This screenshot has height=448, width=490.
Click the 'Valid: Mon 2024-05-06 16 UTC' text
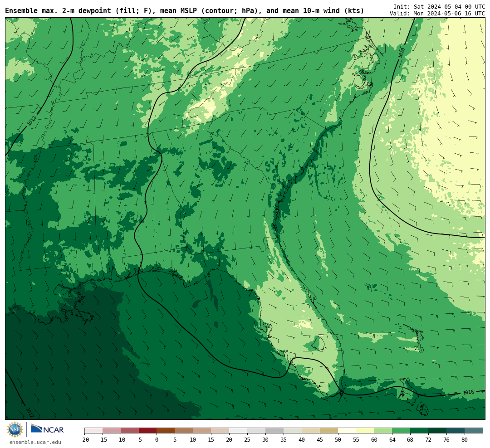click(x=437, y=14)
